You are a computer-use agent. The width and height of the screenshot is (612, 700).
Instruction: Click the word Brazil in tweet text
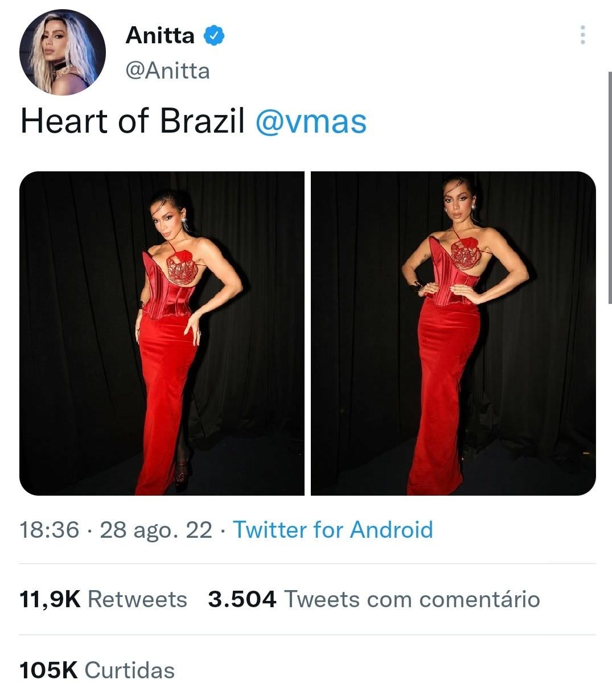(x=202, y=122)
